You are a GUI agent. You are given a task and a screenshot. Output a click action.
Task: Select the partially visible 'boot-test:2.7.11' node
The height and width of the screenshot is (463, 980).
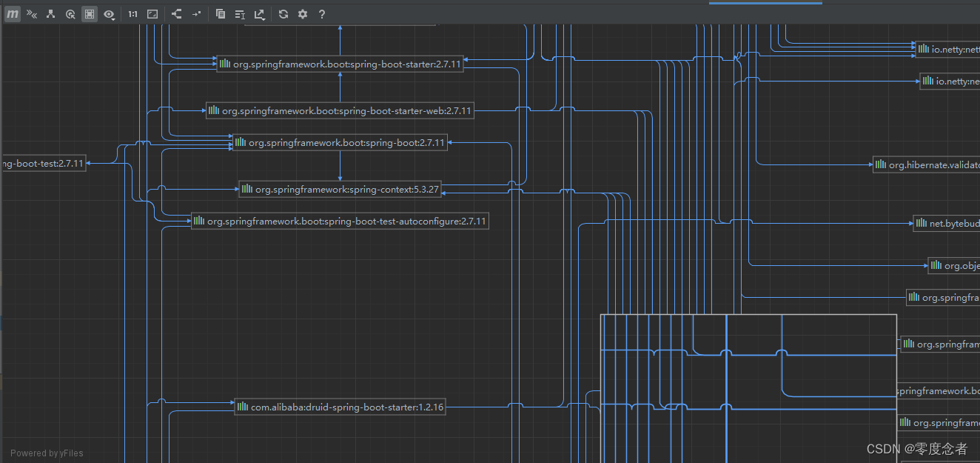(x=43, y=163)
